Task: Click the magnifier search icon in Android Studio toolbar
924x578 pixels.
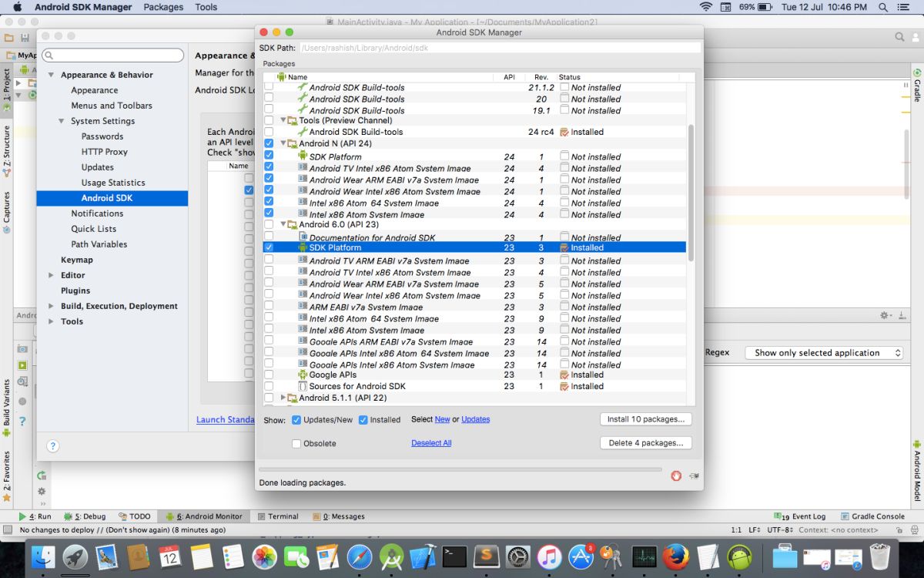Action: [x=899, y=37]
